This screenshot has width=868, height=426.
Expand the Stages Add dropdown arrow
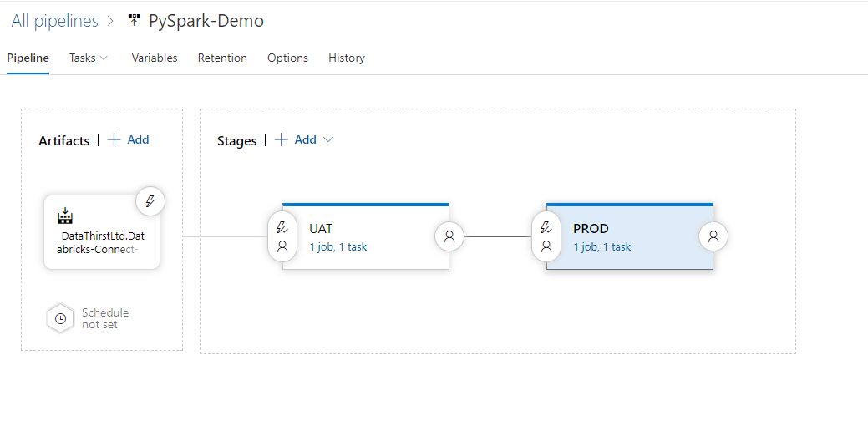327,140
